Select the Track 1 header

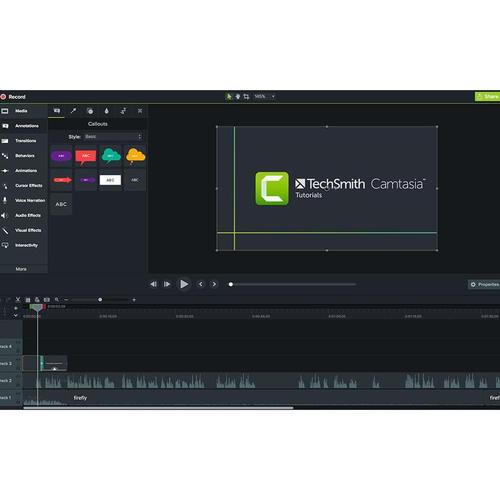(11, 397)
